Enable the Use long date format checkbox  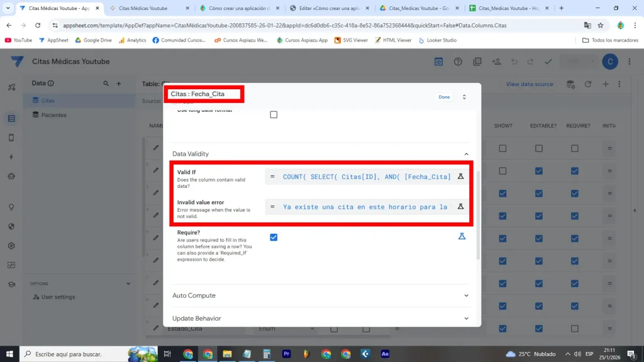coord(274,114)
